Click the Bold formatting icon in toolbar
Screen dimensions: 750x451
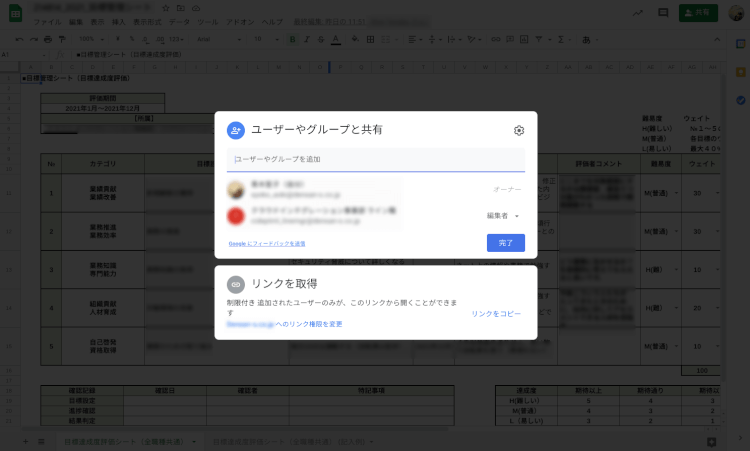tap(292, 39)
